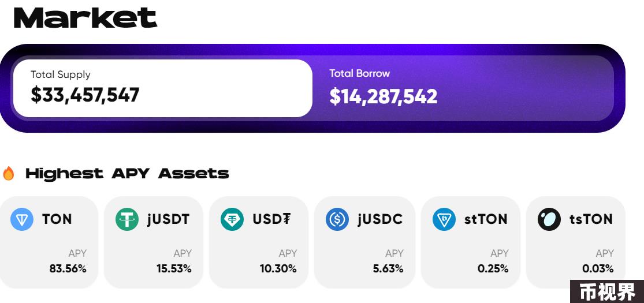The image size is (644, 303).
Task: Click the flame icon beside Highest APY Assets
Action: (x=8, y=173)
